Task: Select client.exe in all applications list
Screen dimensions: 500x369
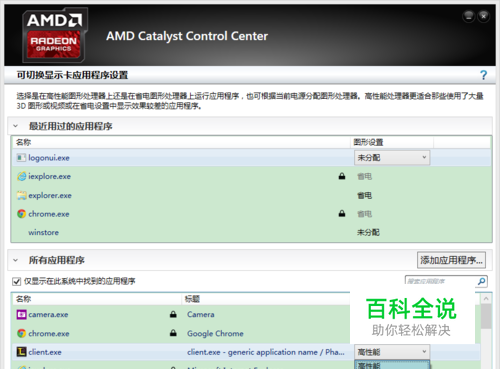Action: (45, 352)
